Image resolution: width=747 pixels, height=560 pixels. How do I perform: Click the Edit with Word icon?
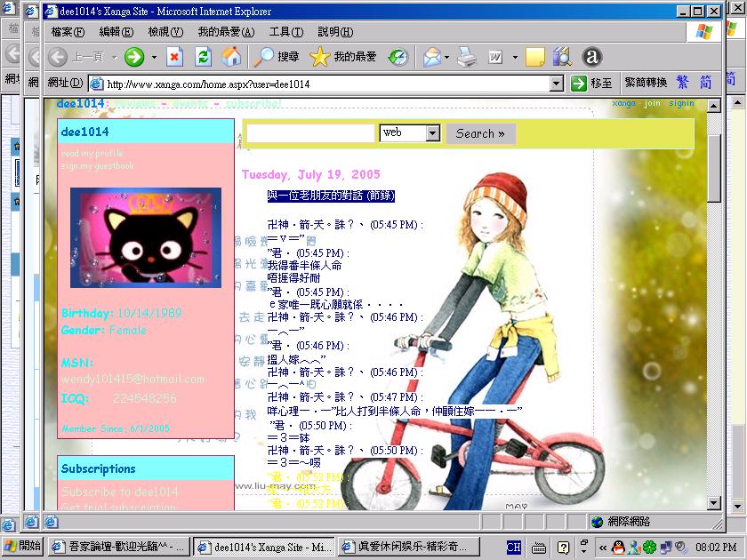[495, 57]
